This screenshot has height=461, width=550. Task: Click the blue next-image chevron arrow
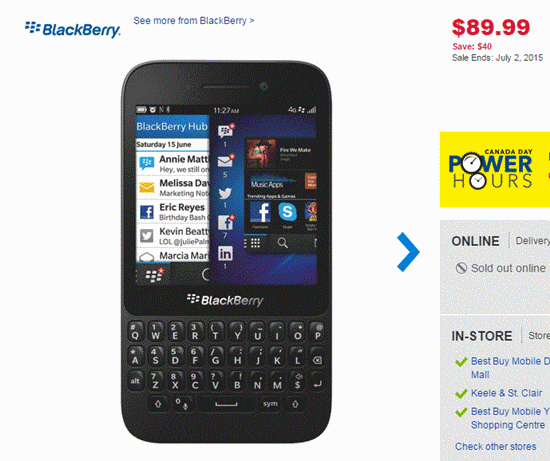[x=408, y=252]
